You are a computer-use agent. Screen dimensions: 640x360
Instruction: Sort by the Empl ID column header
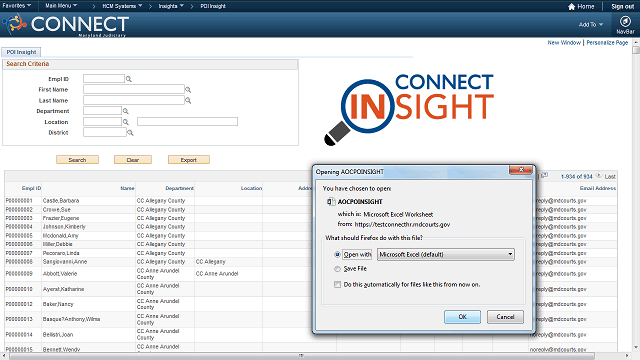coord(31,189)
